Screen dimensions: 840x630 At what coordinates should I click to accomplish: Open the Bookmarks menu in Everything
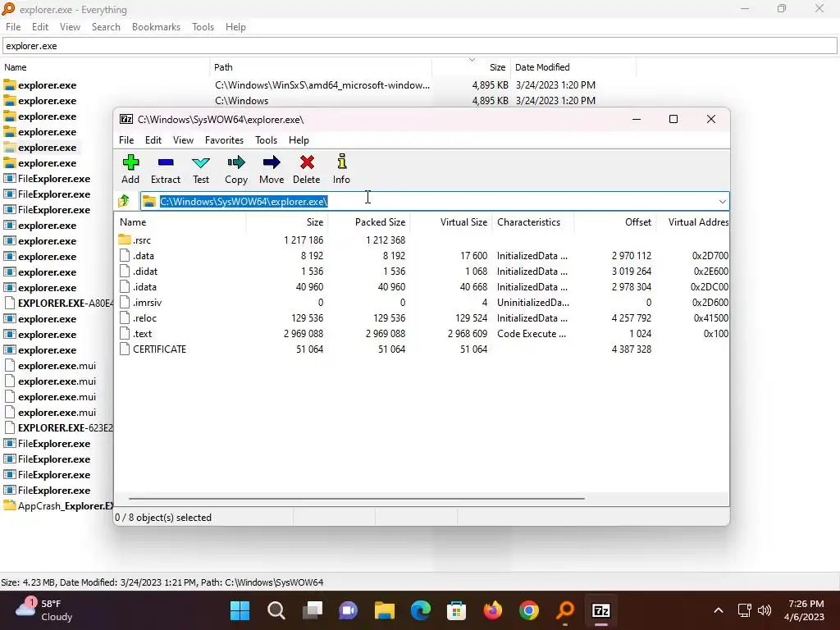coord(156,27)
